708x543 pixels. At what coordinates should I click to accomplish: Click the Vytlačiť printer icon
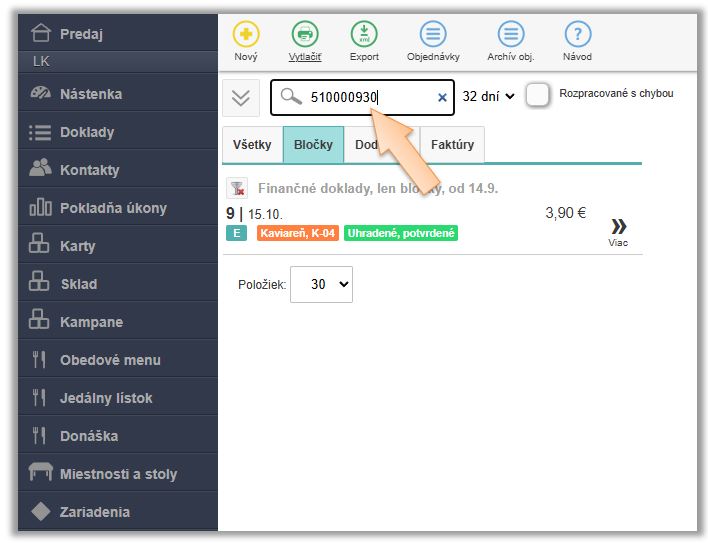click(305, 35)
